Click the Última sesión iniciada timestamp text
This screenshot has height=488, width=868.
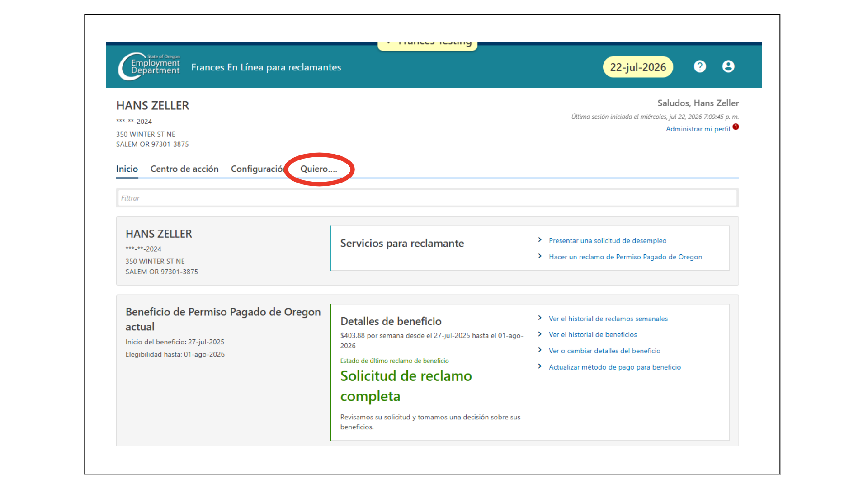[655, 117]
